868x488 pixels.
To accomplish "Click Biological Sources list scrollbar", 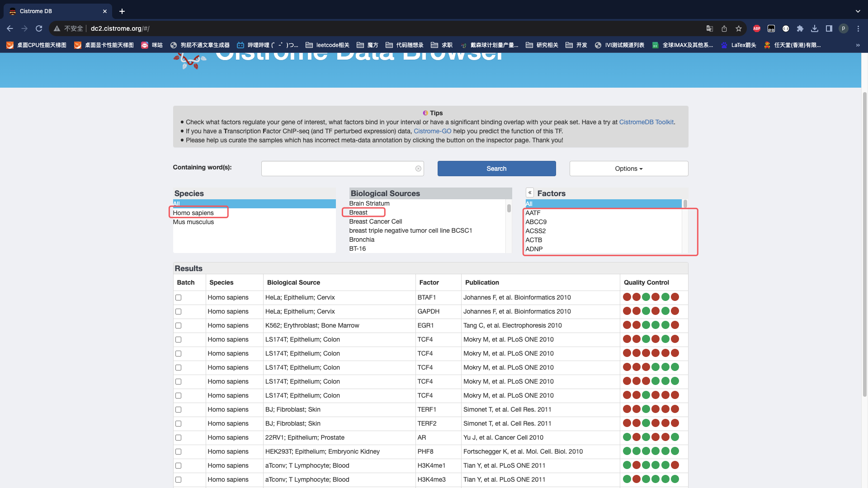I will pyautogui.click(x=509, y=208).
